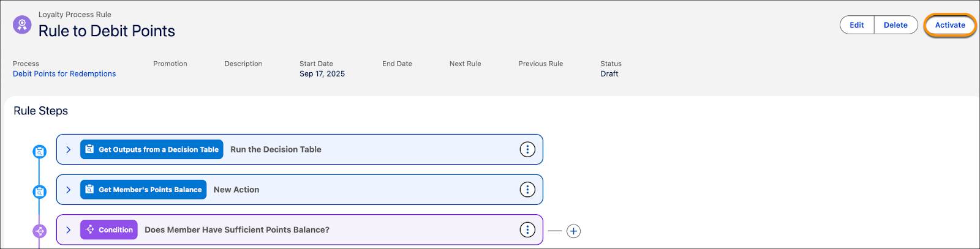
Task: Open the three-dot menu for the Condition step
Action: [527, 230]
